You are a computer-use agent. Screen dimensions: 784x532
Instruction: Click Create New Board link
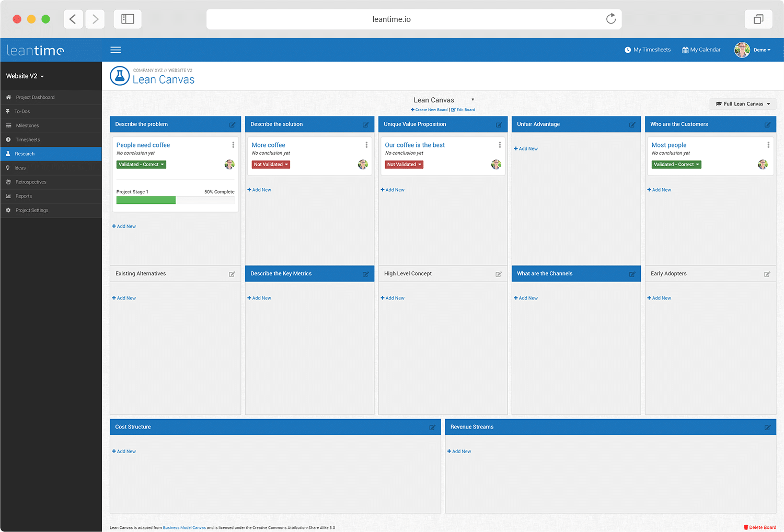pyautogui.click(x=429, y=110)
